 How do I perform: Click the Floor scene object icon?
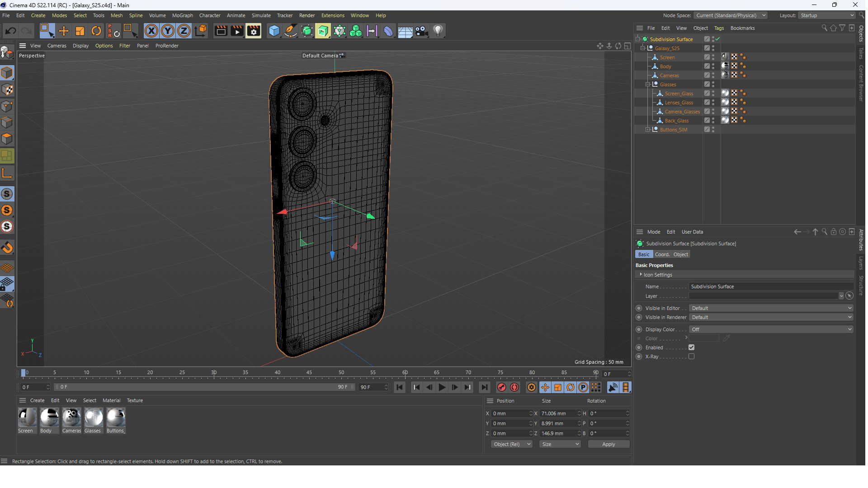[x=405, y=31]
